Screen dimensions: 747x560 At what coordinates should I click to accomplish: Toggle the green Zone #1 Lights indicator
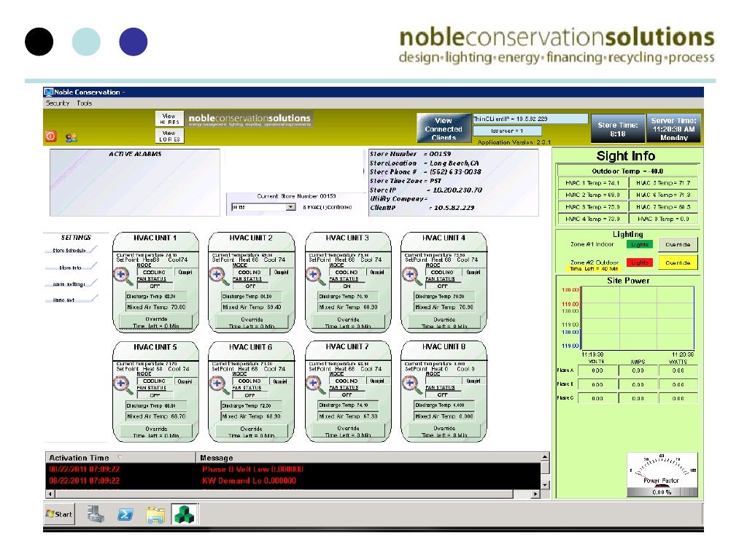coord(639,244)
